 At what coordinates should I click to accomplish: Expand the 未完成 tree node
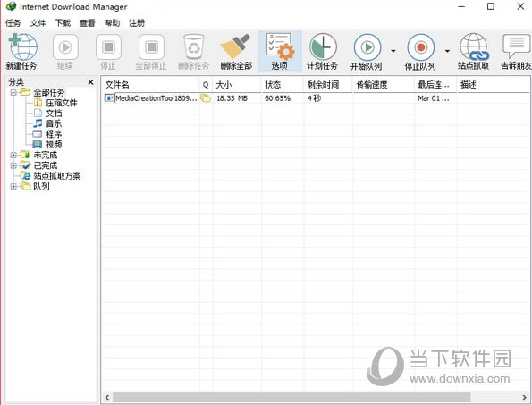point(13,155)
